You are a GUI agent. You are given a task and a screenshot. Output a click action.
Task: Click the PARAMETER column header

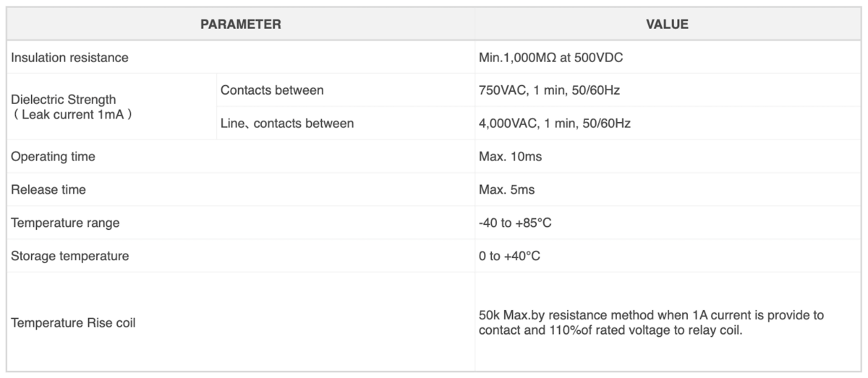click(x=241, y=25)
